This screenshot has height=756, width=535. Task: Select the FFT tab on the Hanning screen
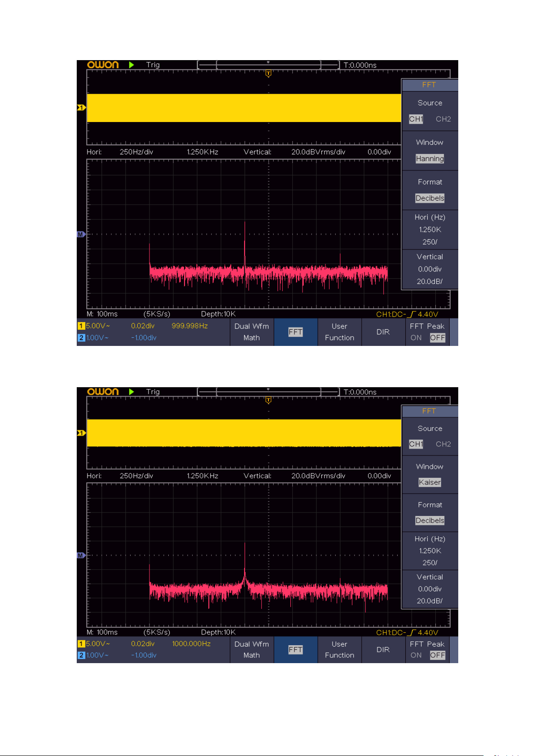tap(295, 332)
